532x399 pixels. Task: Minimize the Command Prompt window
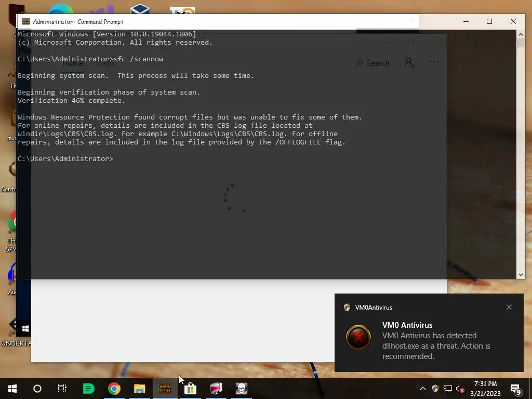466,21
